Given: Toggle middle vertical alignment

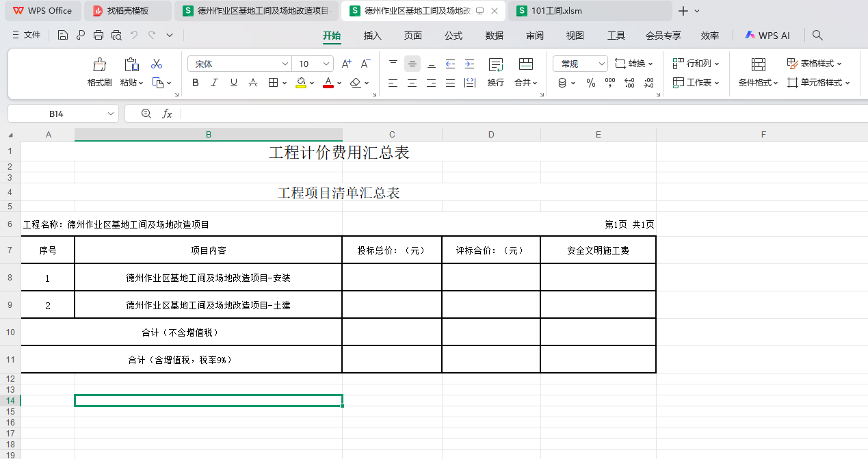Looking at the screenshot, I should pyautogui.click(x=412, y=64).
